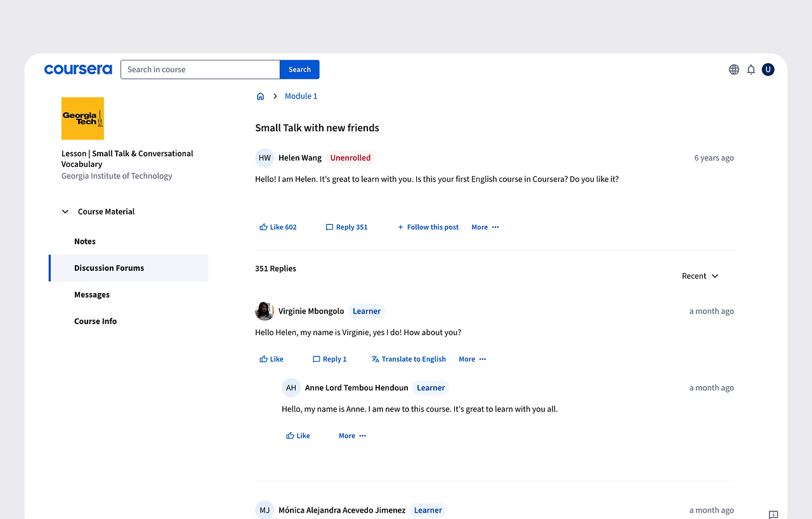812x519 pixels.
Task: Open the notifications bell
Action: 751,70
